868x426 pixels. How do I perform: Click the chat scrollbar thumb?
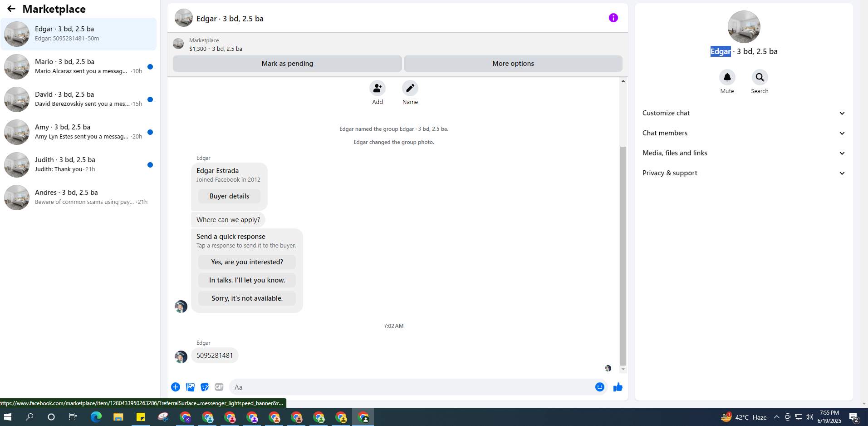pos(623,256)
